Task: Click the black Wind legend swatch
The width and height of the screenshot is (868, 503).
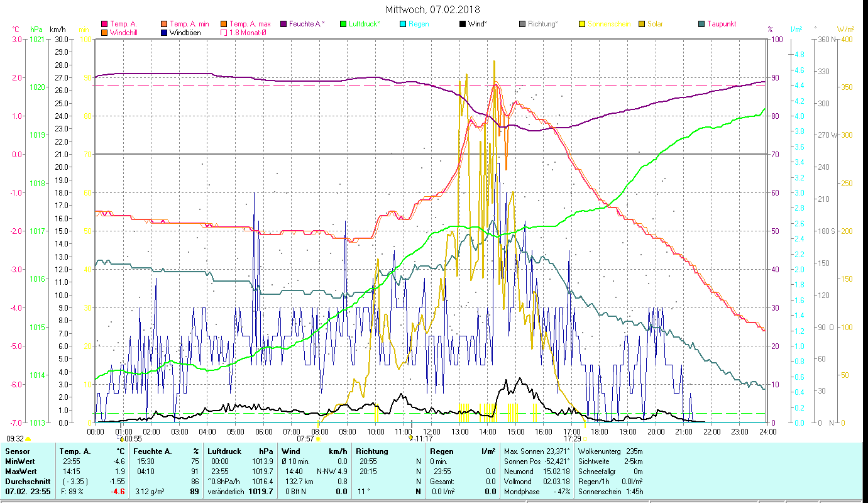Action: click(x=462, y=24)
